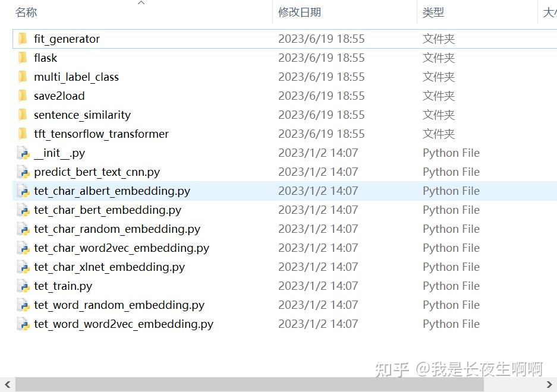Click the Python icon beside predict_bert_text_cnn.py
The width and height of the screenshot is (557, 392).
pos(23,172)
